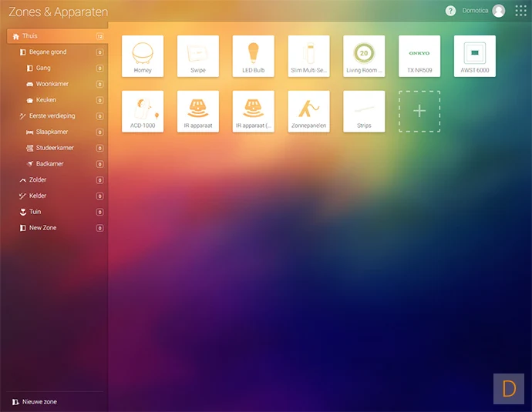
Task: Select the Kelder zone
Action: (x=57, y=196)
